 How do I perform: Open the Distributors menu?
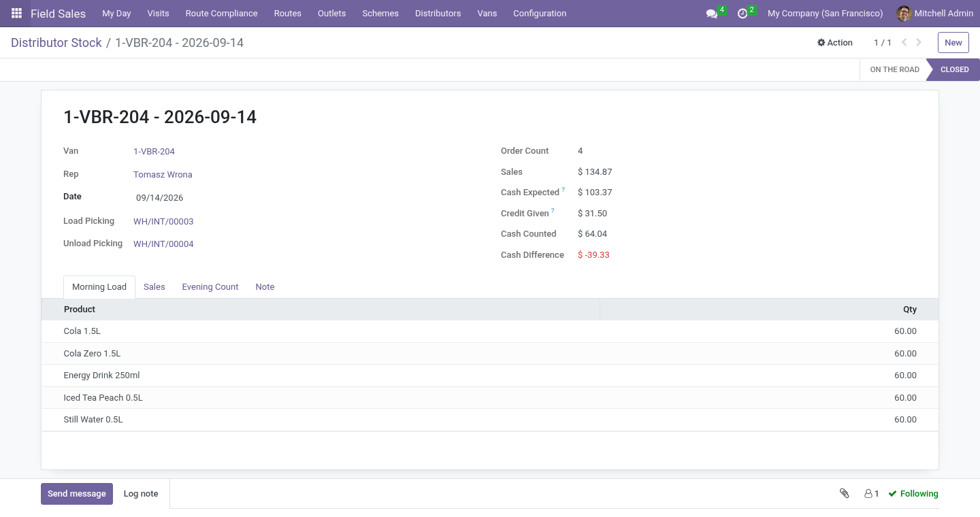point(438,14)
